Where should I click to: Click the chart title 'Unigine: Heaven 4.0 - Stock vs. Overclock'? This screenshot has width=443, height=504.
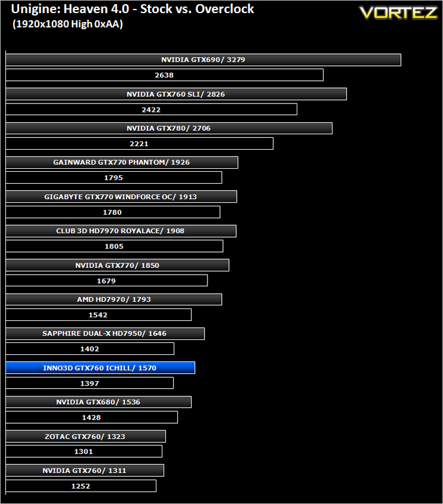[133, 9]
